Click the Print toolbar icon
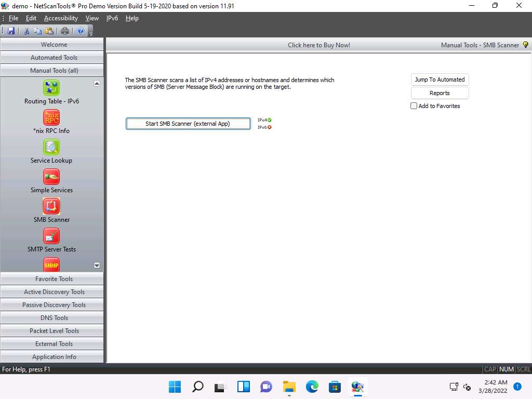This screenshot has height=399, width=532. point(65,31)
